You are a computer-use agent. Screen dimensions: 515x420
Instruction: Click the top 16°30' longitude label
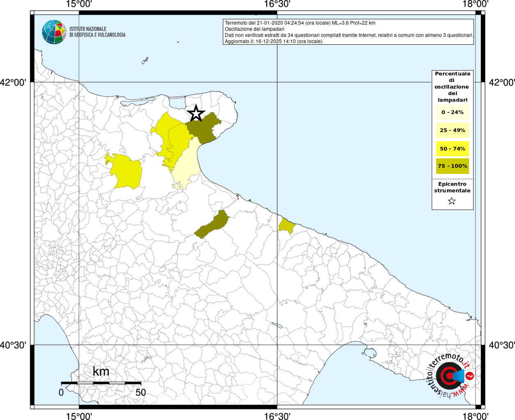click(x=277, y=4)
